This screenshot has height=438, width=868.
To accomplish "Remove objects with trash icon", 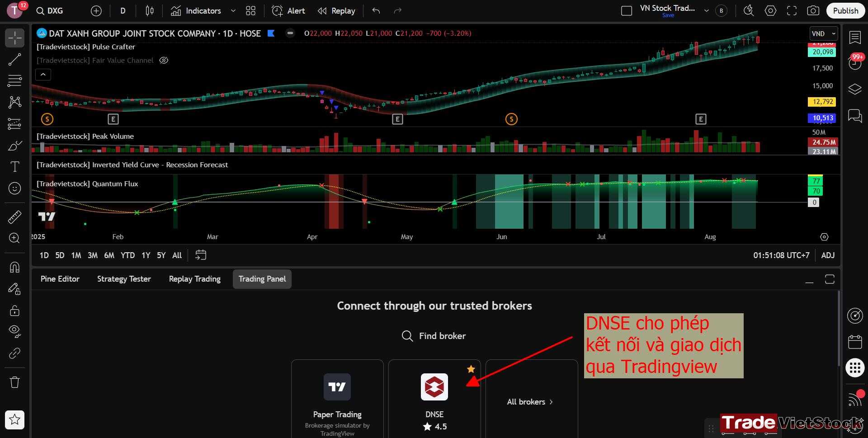I will pyautogui.click(x=14, y=382).
